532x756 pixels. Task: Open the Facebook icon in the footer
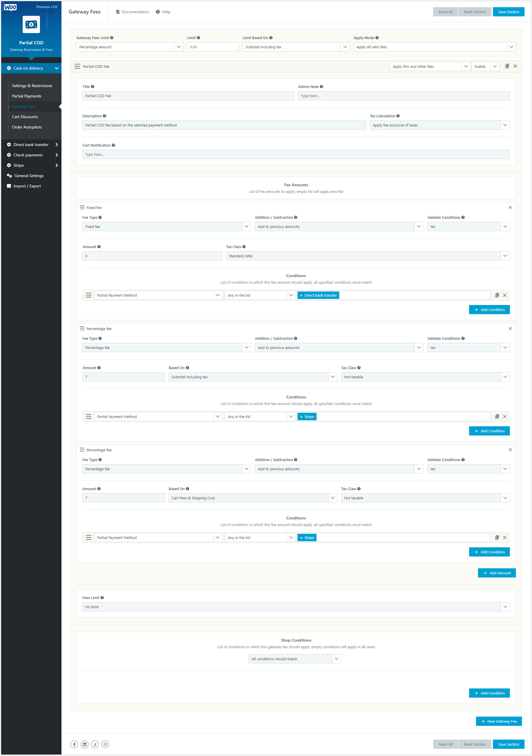pyautogui.click(x=74, y=744)
